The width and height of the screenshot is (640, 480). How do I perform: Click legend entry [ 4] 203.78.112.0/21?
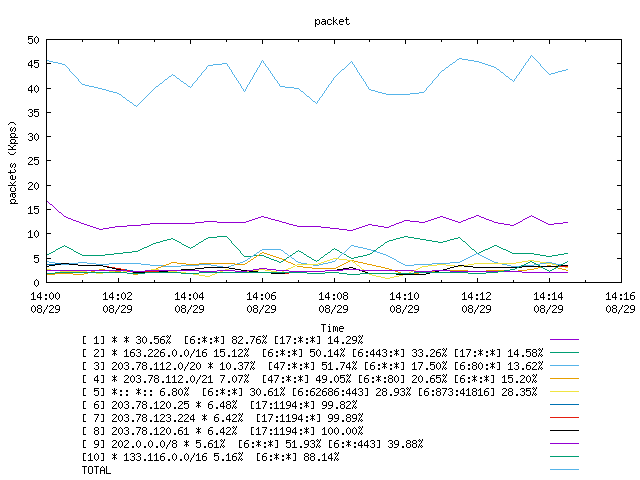(309, 379)
